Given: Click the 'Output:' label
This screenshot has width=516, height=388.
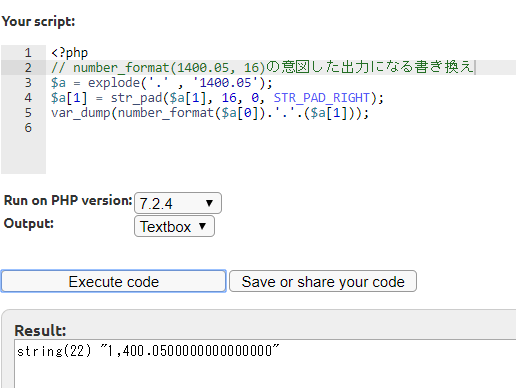Looking at the screenshot, I should [x=29, y=223].
